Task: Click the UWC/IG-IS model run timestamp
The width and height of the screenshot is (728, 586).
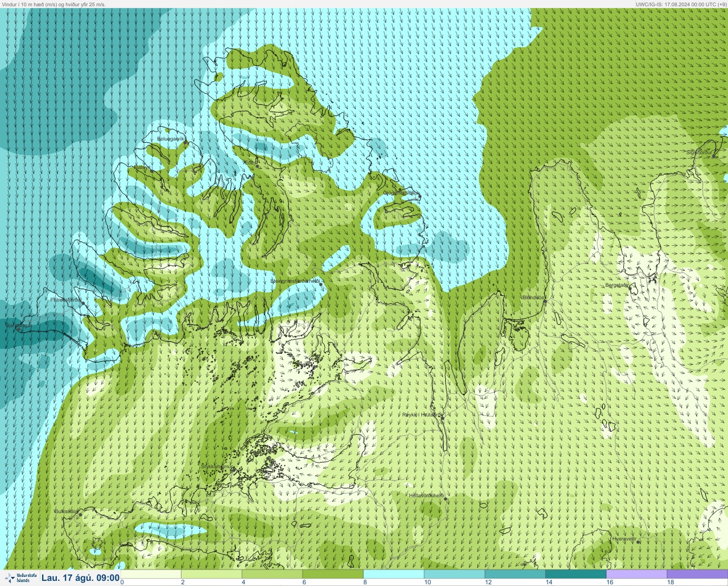Action: (x=681, y=4)
